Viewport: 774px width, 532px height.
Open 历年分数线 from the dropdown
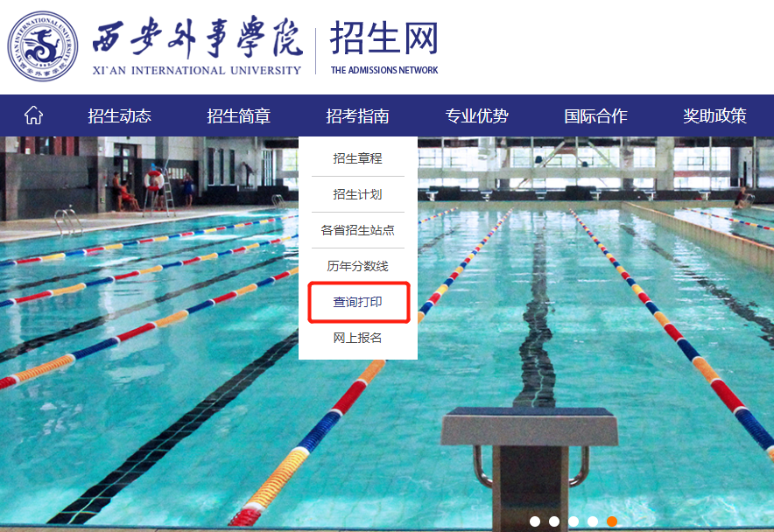(x=358, y=266)
